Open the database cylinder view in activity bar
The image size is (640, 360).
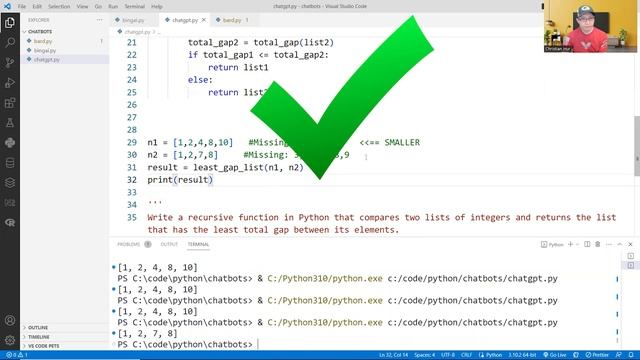click(10, 162)
